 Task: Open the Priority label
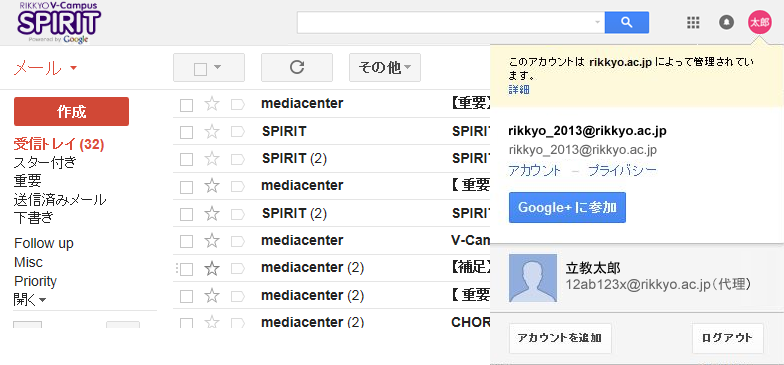pos(36,281)
